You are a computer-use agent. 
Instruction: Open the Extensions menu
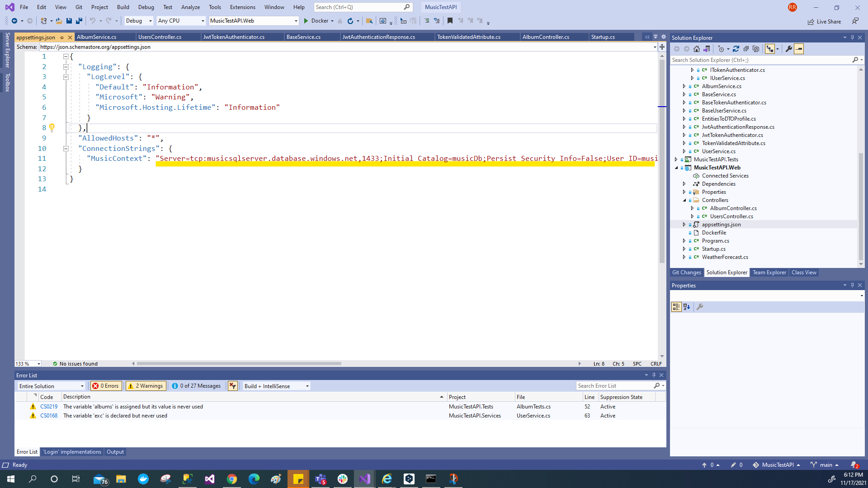coord(242,7)
